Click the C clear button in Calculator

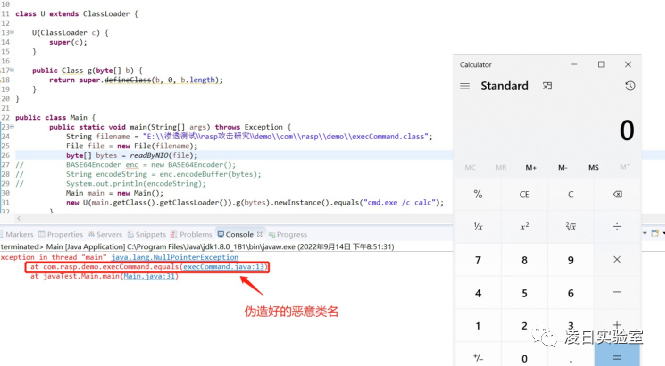click(x=571, y=194)
